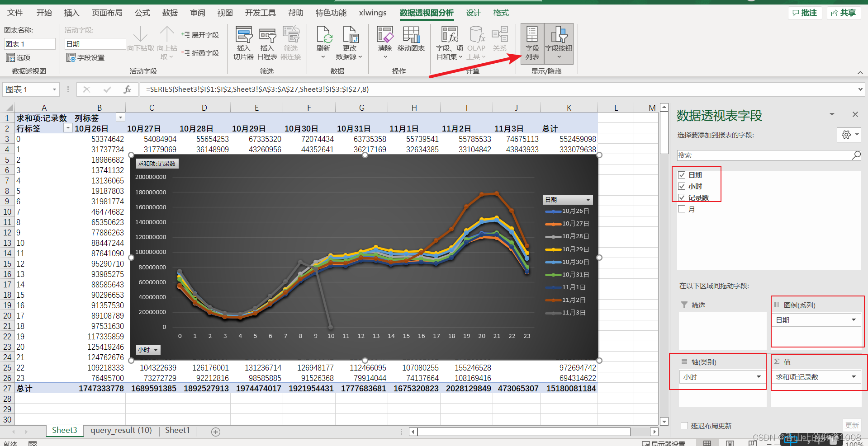Screen dimensions: 868x446
Task: Switch to the query_result (10) sheet tab
Action: click(x=121, y=431)
